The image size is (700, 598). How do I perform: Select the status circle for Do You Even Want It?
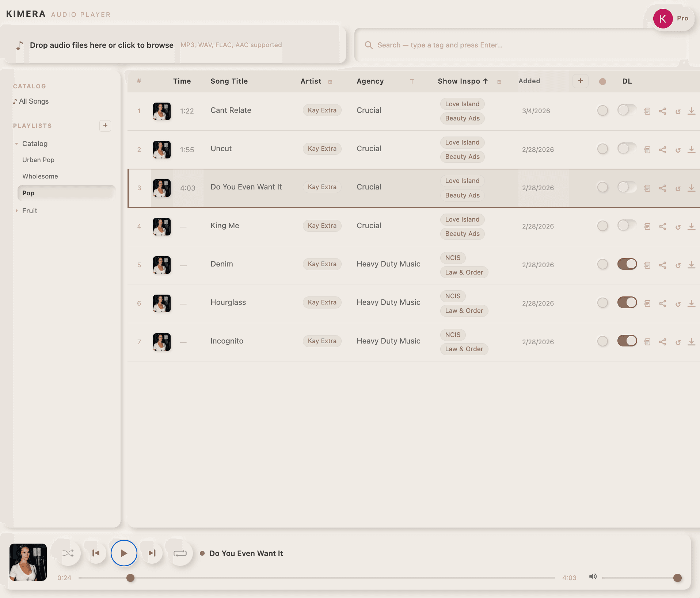[x=603, y=187]
